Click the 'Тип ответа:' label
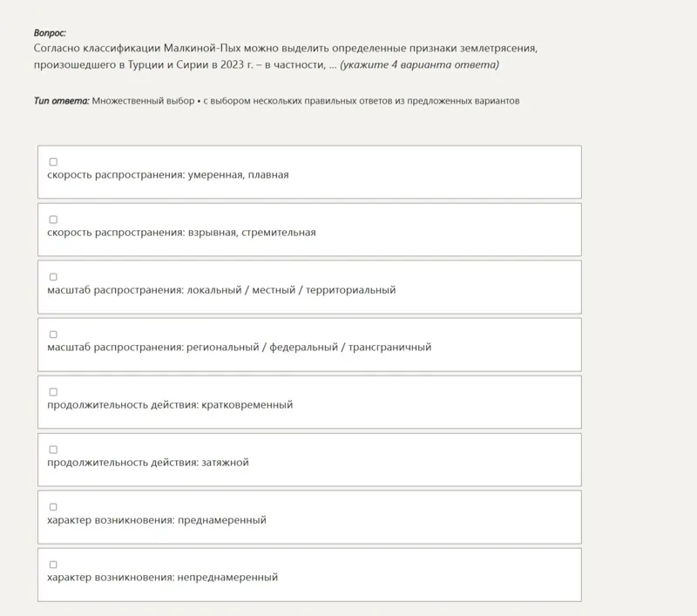 (x=62, y=101)
